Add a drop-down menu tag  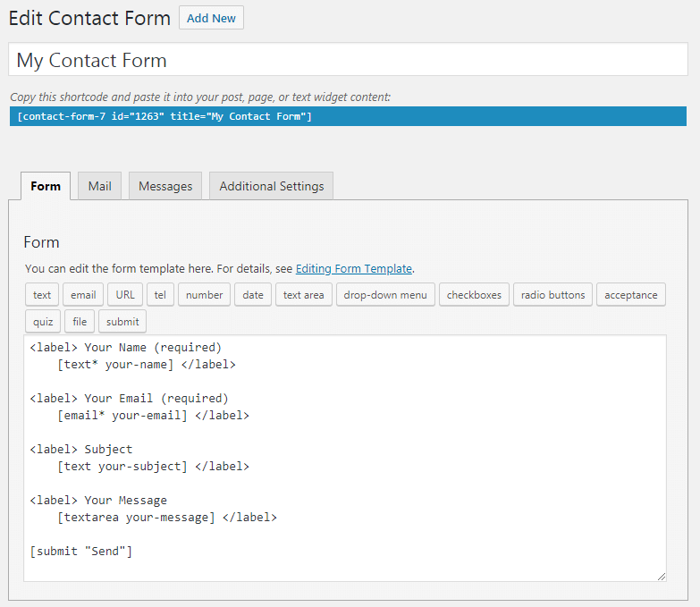click(x=385, y=295)
